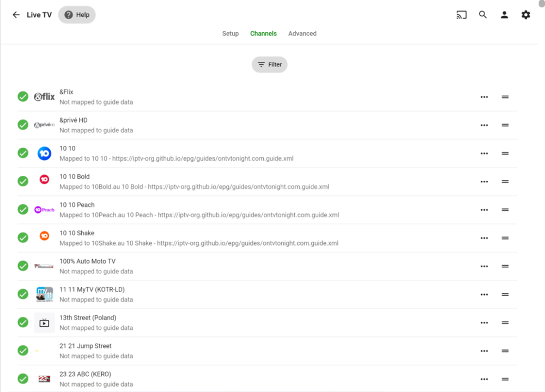The image size is (545, 392).
Task: Click the 11 11 MyTV channel logo
Action: tap(44, 294)
